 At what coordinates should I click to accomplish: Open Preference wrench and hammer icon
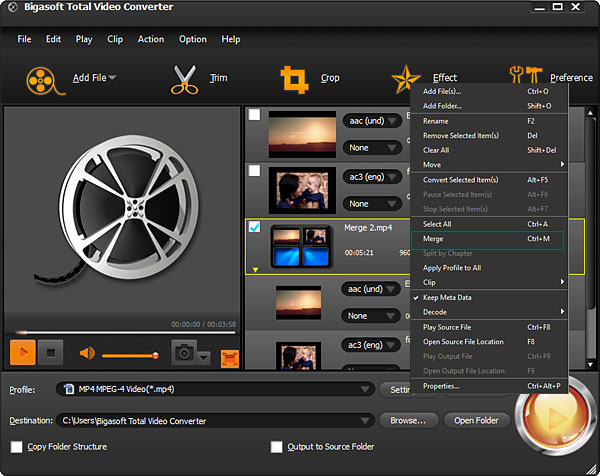(526, 75)
